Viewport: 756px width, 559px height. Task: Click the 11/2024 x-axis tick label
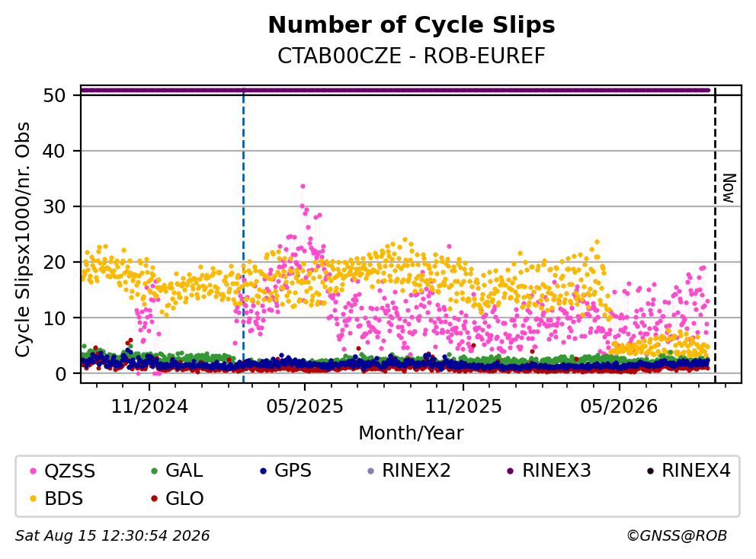tap(149, 407)
